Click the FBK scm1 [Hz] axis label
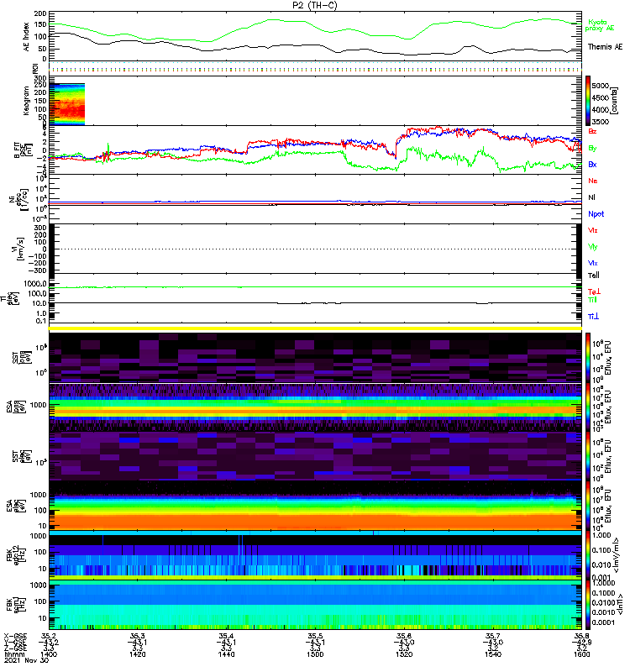This screenshot has height=672, width=630. (x=15, y=605)
